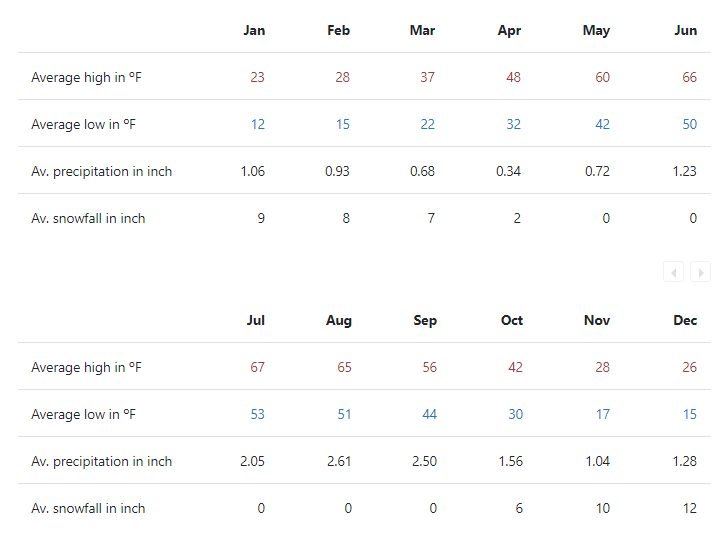Select the first Average high in °F label

tap(86, 77)
